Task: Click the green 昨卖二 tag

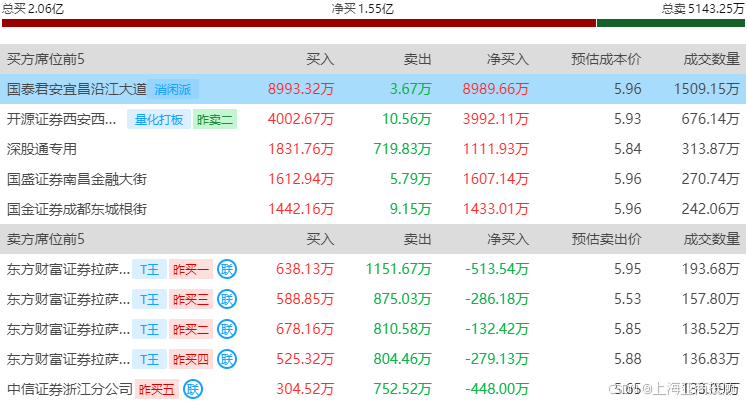Action: coord(215,119)
